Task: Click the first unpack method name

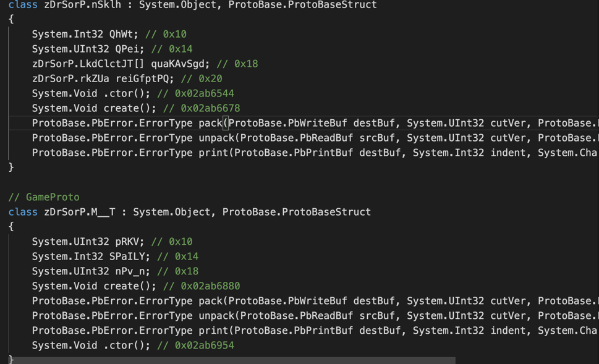Action: [x=216, y=138]
